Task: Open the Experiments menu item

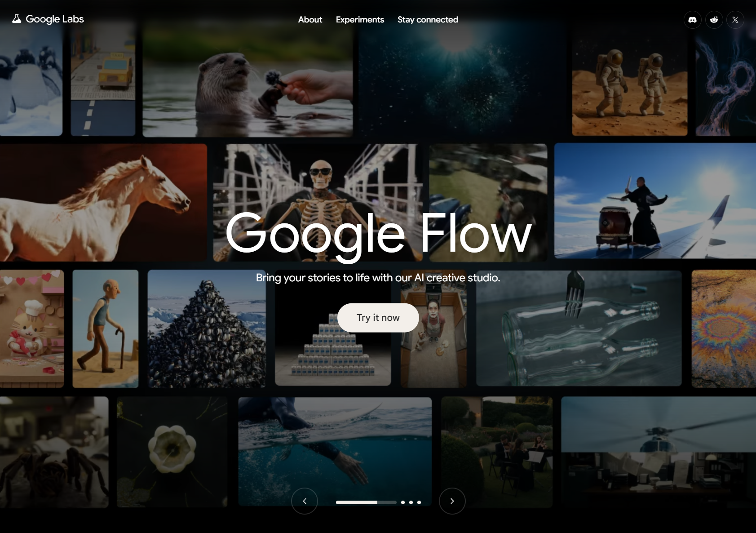Action: [x=360, y=20]
